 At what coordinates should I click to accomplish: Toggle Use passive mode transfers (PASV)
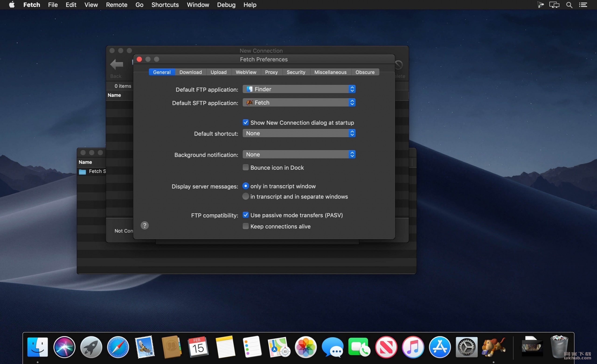tap(246, 215)
